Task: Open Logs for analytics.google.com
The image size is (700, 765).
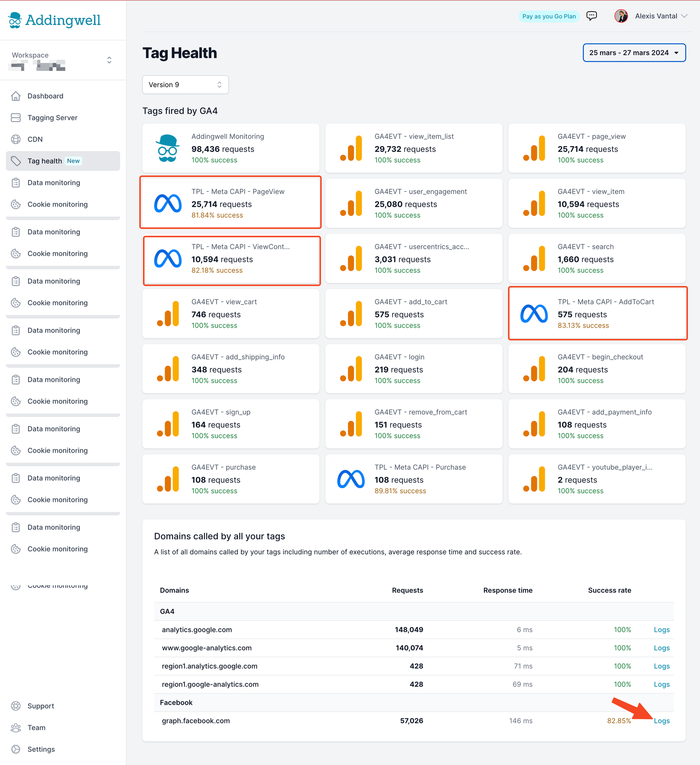Action: [x=661, y=630]
